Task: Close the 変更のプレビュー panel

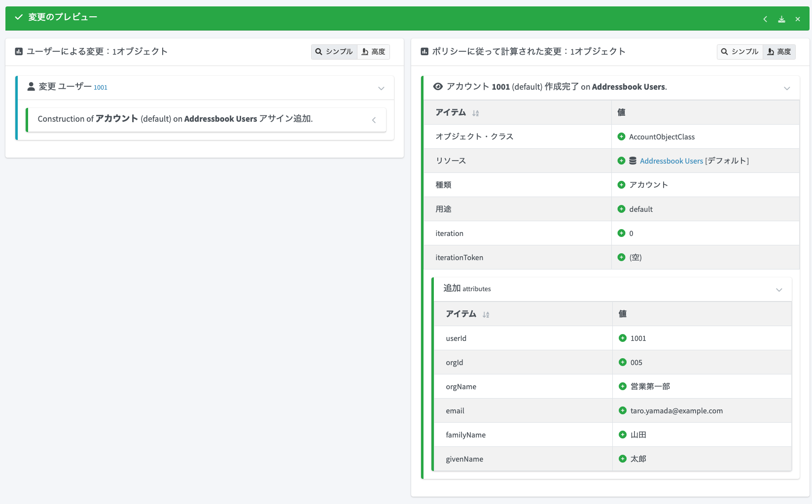Action: point(798,19)
